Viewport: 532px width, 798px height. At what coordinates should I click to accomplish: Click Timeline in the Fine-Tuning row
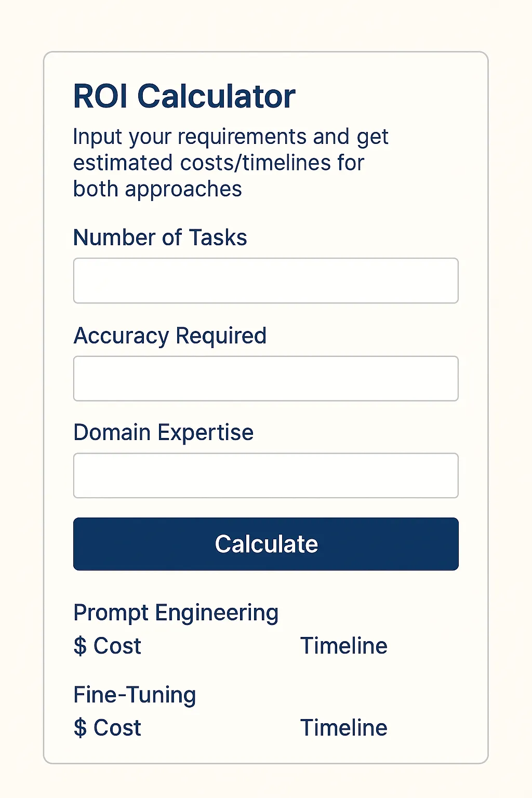343,728
